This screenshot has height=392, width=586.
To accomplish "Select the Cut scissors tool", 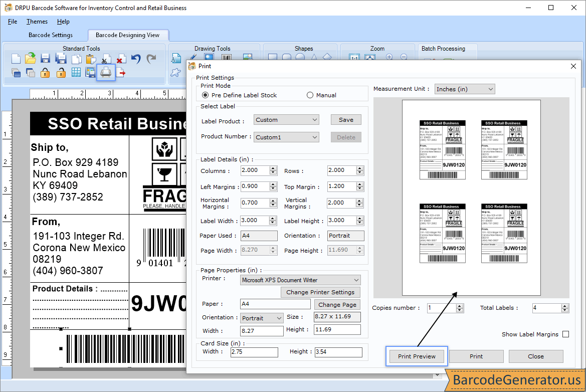I will [x=106, y=59].
